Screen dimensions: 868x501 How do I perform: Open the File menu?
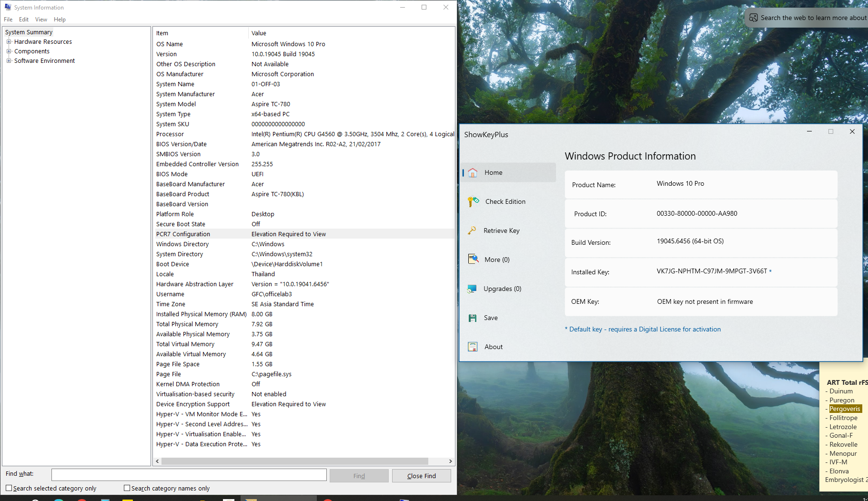pyautogui.click(x=8, y=20)
